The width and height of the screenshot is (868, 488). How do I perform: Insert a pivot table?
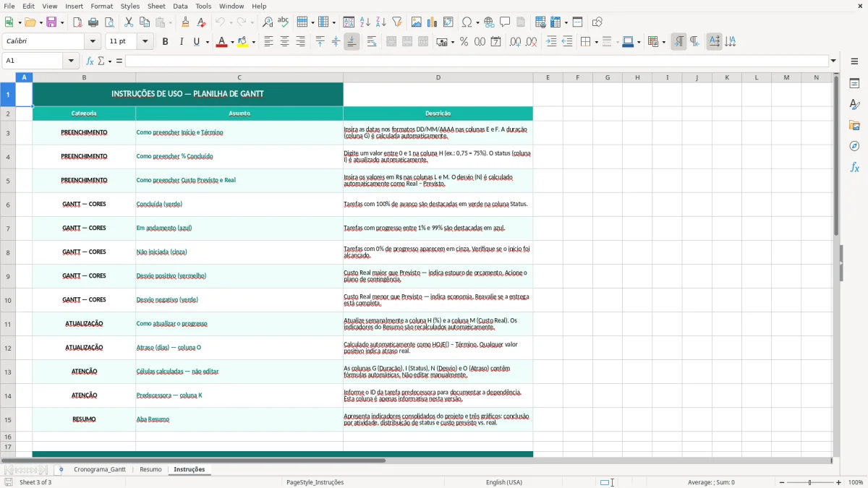point(448,22)
